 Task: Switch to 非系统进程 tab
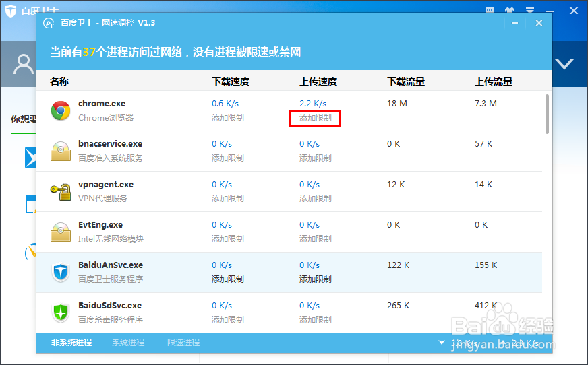point(71,343)
